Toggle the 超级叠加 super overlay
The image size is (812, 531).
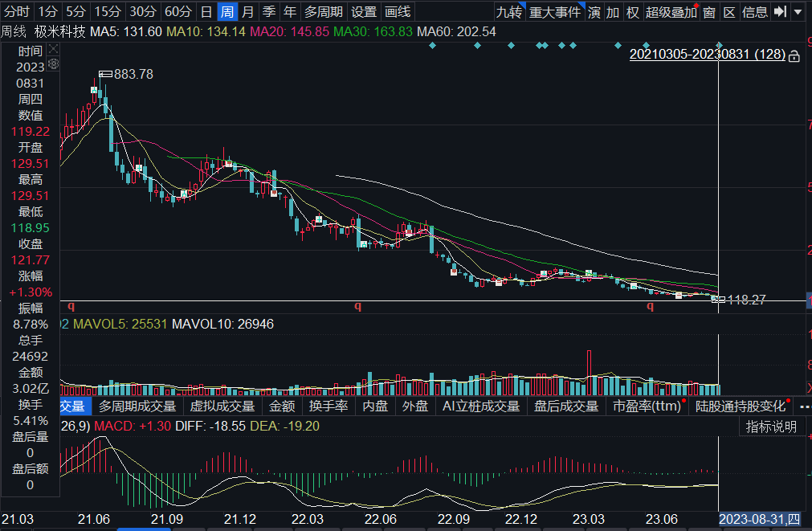(x=671, y=12)
